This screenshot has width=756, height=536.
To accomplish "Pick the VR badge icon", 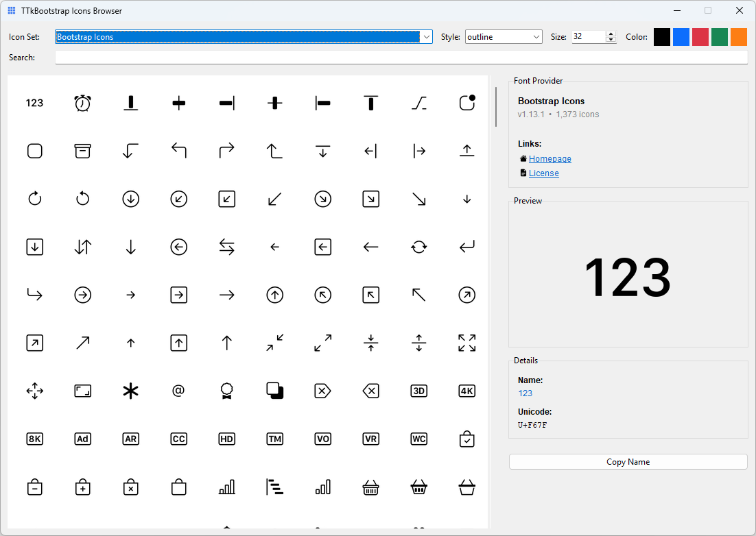I will tap(370, 439).
